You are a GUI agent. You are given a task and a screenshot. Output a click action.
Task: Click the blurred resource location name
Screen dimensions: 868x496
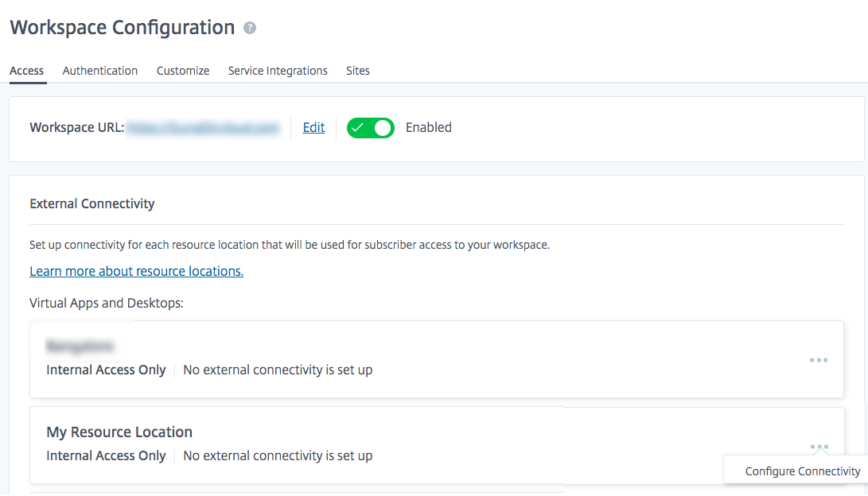tap(80, 346)
